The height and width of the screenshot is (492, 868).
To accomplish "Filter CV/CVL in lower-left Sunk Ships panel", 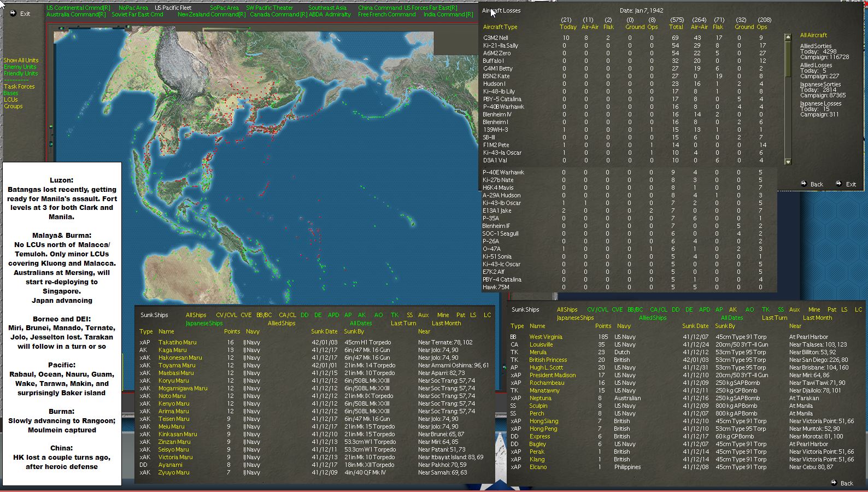I will click(226, 315).
